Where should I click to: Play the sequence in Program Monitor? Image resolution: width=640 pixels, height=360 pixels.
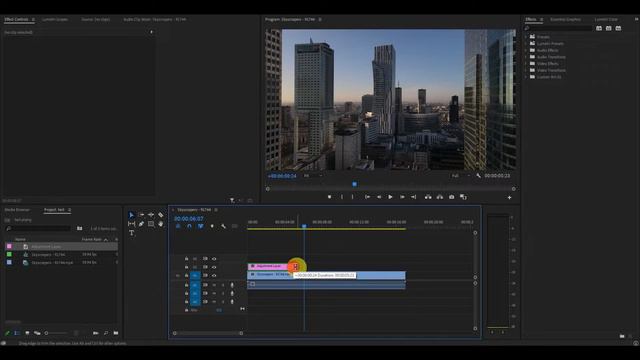click(x=390, y=197)
